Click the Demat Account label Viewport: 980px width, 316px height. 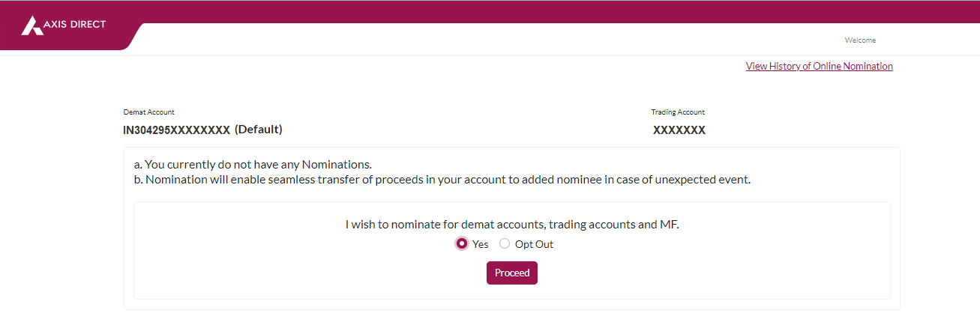coord(149,112)
